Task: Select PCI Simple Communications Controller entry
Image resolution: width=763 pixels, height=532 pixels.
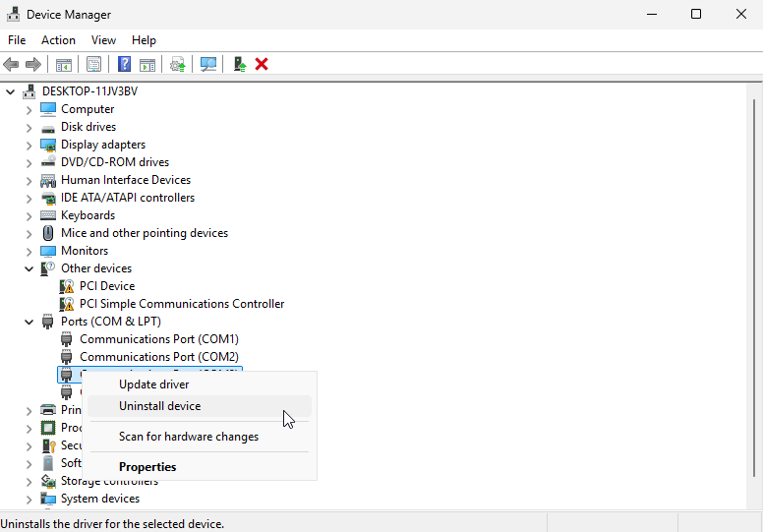Action: point(182,304)
